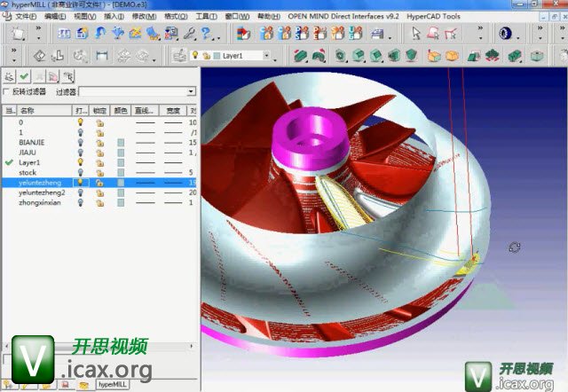Open the 帮助(H) Help menu

tap(269, 17)
